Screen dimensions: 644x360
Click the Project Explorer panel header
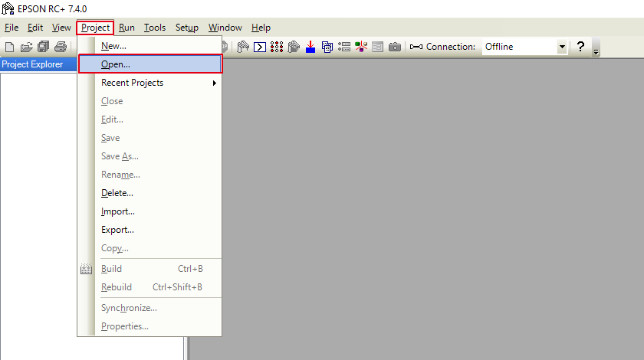[x=38, y=64]
